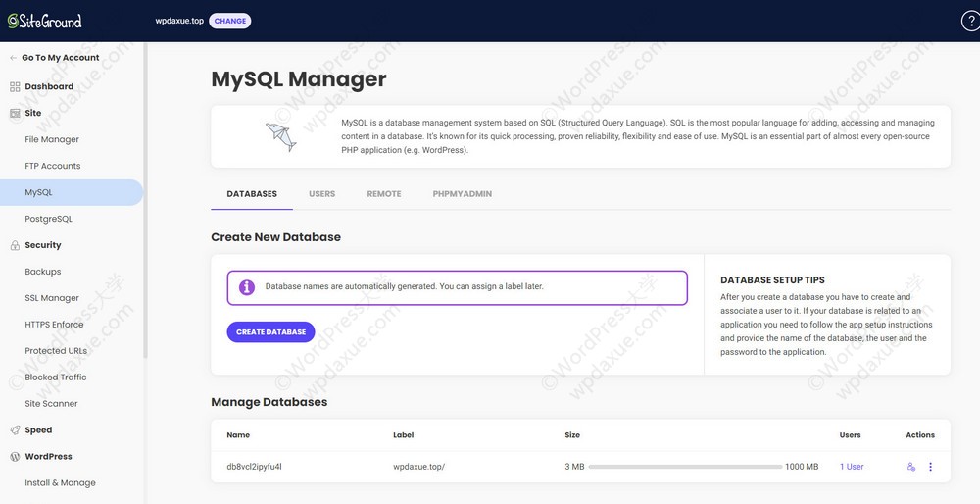Screen dimensions: 980x504
Task: Click the info icon in database notice
Action: tap(247, 287)
